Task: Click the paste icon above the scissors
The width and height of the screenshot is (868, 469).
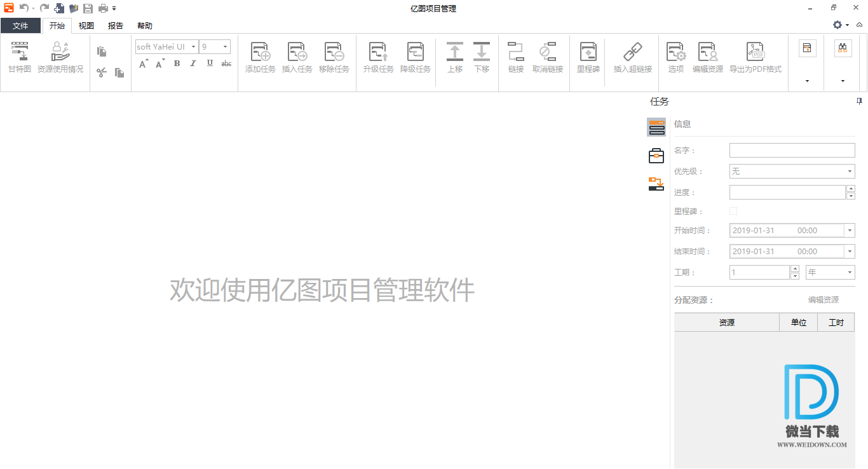Action: (x=102, y=51)
